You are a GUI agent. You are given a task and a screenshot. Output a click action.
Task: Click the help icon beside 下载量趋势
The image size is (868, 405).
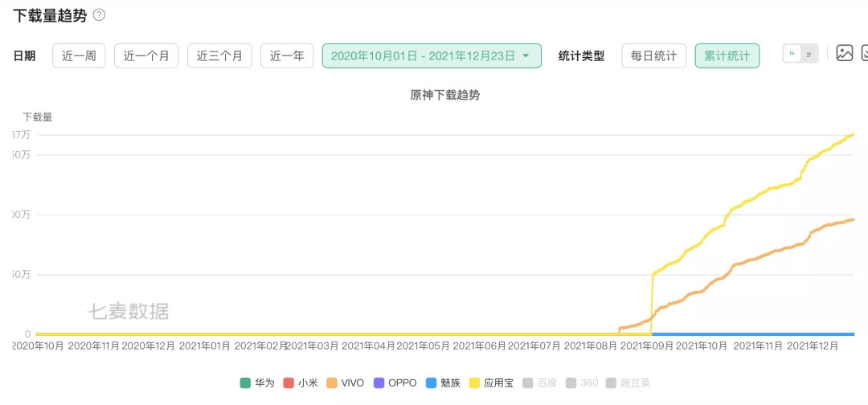[99, 15]
